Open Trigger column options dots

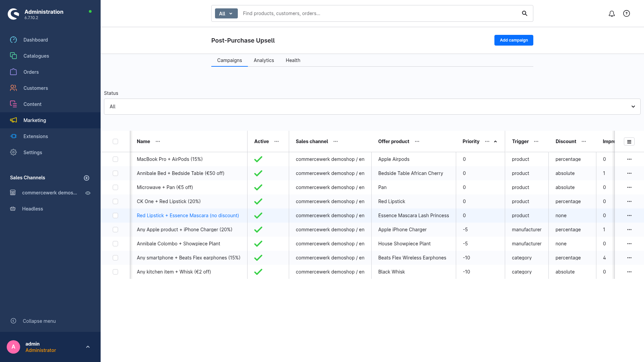(536, 141)
